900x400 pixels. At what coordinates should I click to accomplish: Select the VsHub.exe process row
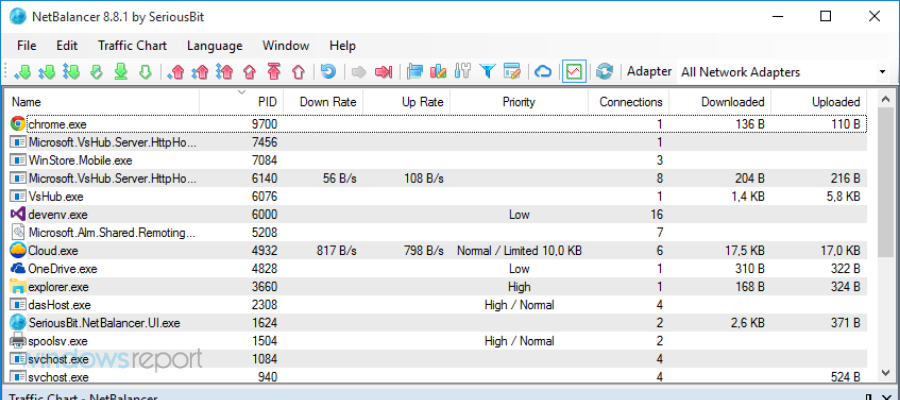click(437, 196)
